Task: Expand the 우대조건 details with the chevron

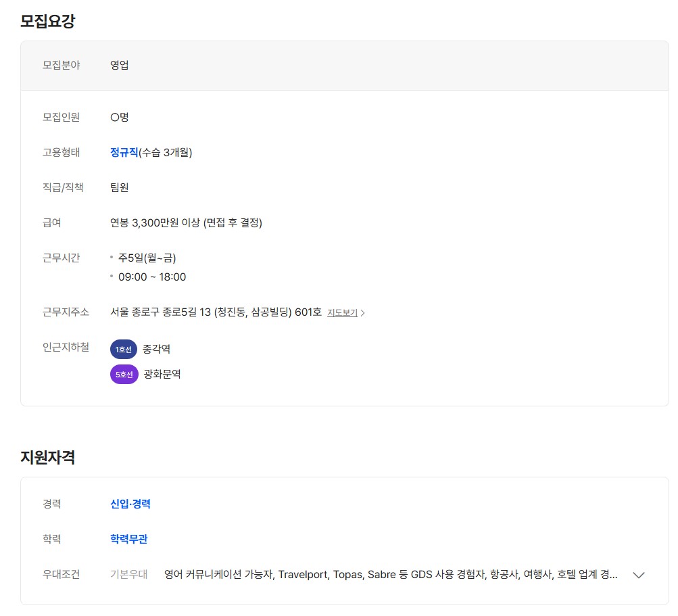Action: 639,575
